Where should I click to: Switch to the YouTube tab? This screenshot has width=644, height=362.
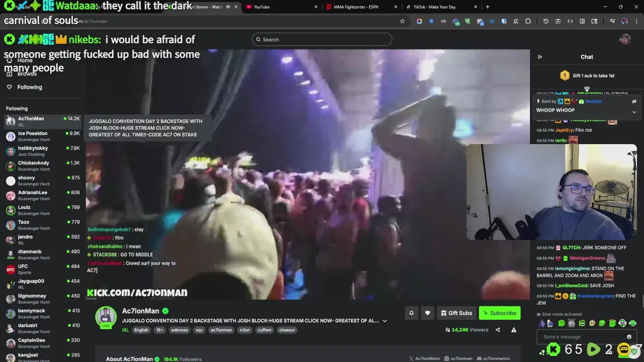[282, 7]
